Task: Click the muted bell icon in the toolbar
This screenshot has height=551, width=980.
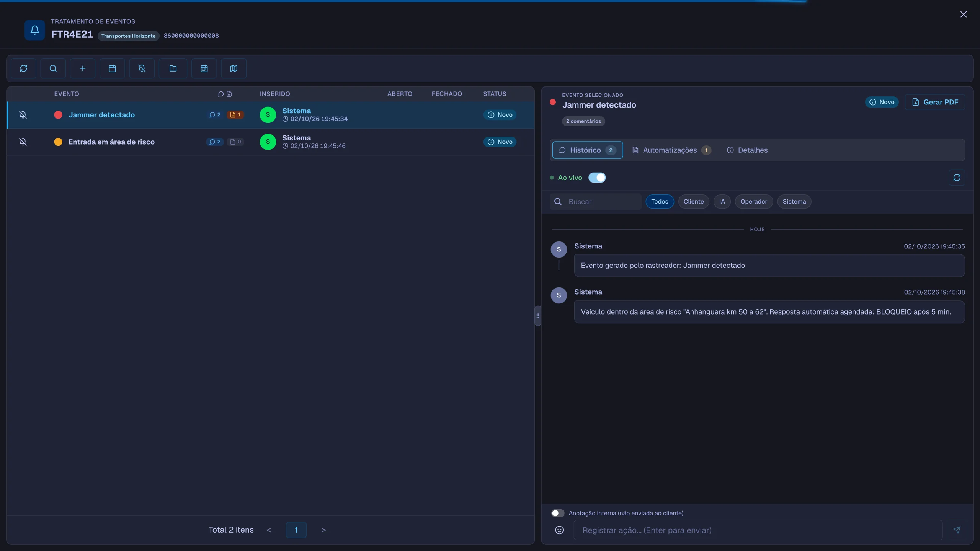Action: coord(142,68)
